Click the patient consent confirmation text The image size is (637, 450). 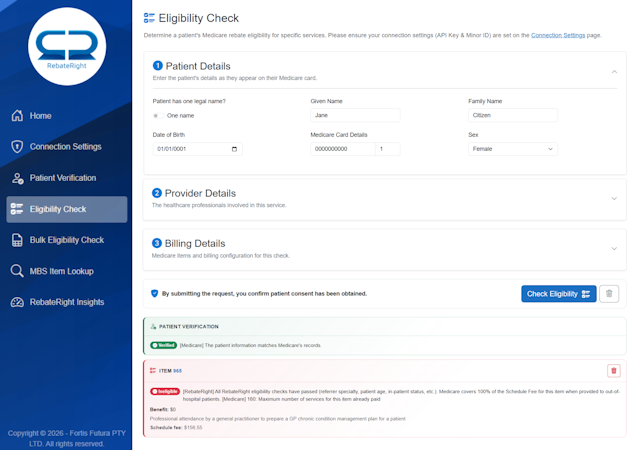tap(264, 294)
